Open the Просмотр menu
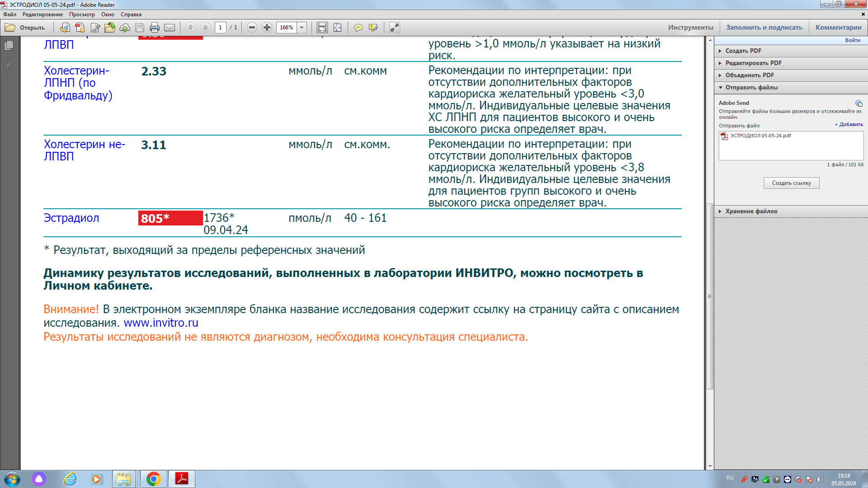Image resolution: width=868 pixels, height=488 pixels. click(82, 14)
